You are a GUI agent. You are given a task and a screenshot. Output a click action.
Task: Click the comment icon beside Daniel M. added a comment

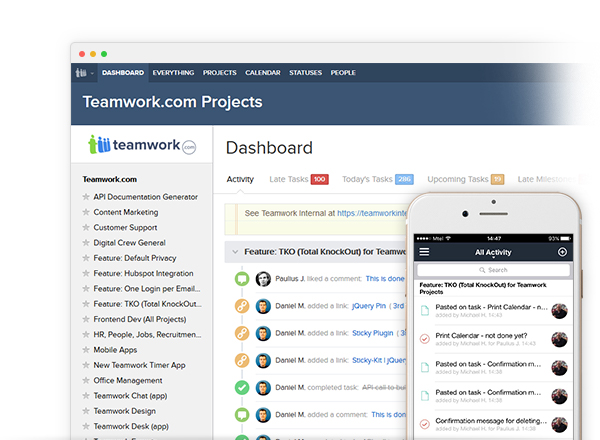[242, 415]
